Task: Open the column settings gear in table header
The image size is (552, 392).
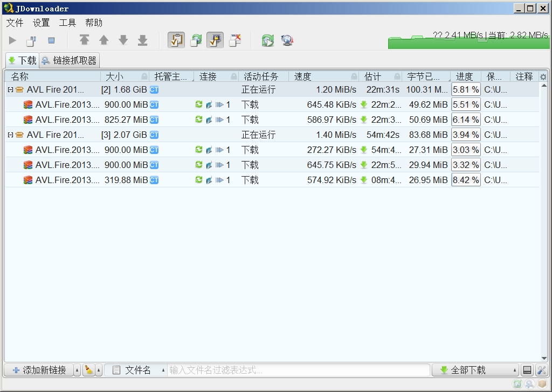Action: coord(543,76)
